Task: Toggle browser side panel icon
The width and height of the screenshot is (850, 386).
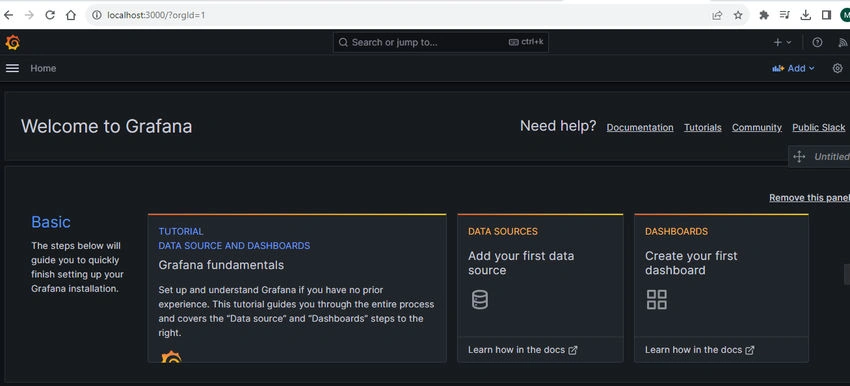Action: [826, 15]
